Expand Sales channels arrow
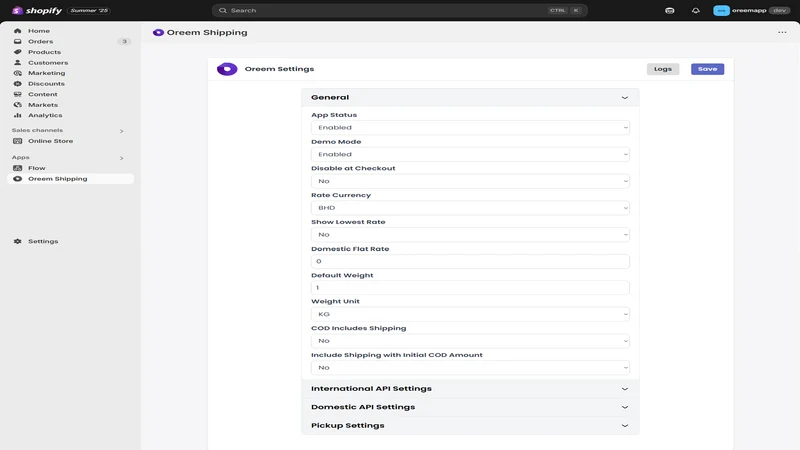800x450 pixels. point(121,131)
